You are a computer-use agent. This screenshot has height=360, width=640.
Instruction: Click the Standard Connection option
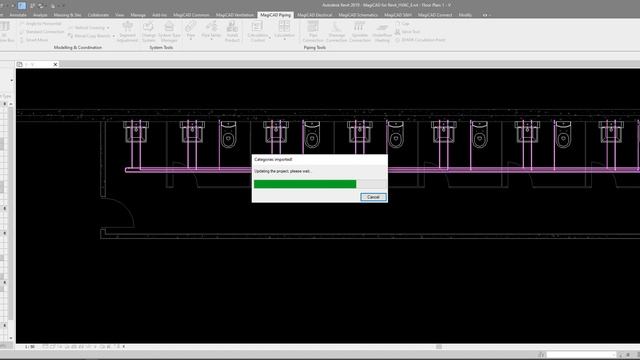(42, 32)
